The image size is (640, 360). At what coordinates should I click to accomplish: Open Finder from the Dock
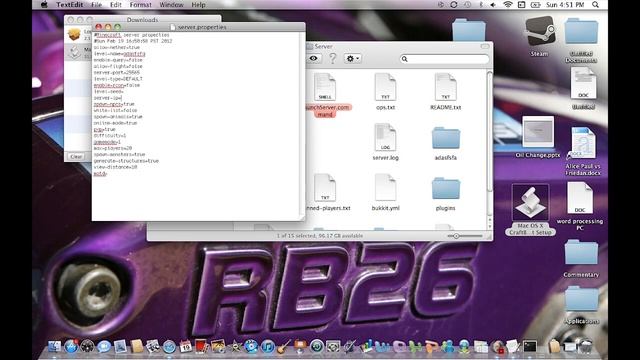point(54,347)
